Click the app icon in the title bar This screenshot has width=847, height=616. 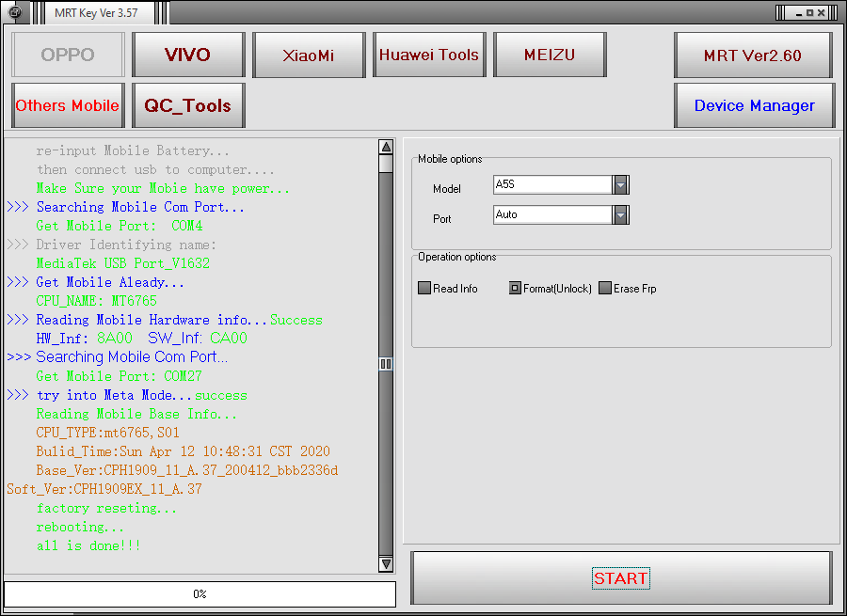[x=16, y=13]
